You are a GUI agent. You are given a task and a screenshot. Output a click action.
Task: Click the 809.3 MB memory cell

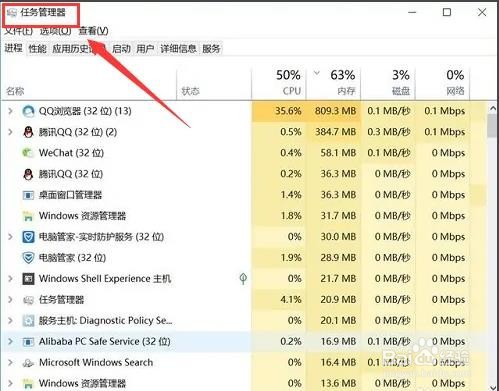(x=333, y=111)
